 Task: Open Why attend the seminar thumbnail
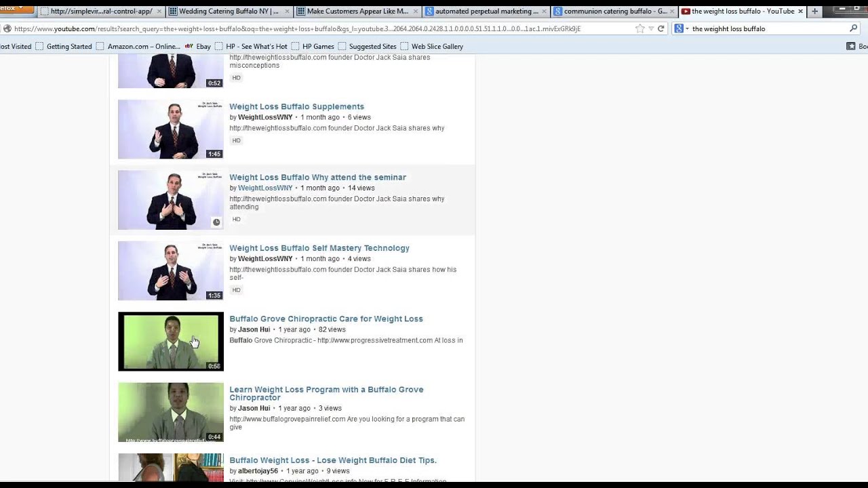click(x=171, y=200)
